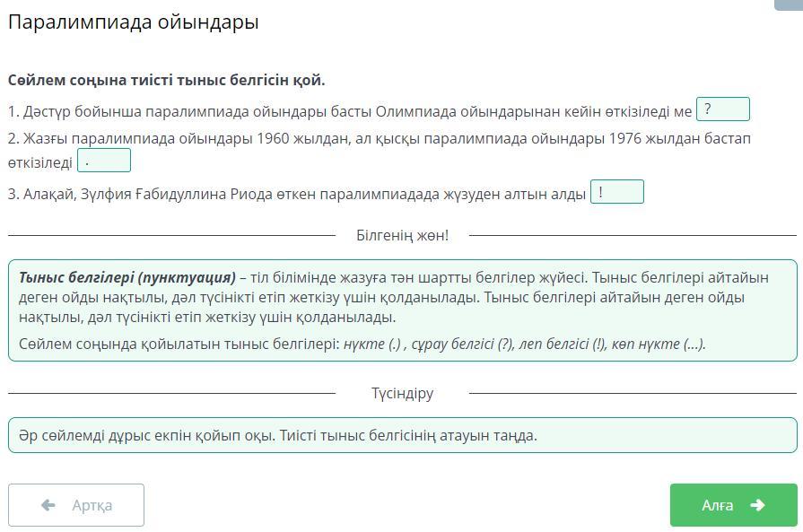Open the question mark dropdown in sentence 1
This screenshot has width=803, height=532.
pyautogui.click(x=722, y=109)
